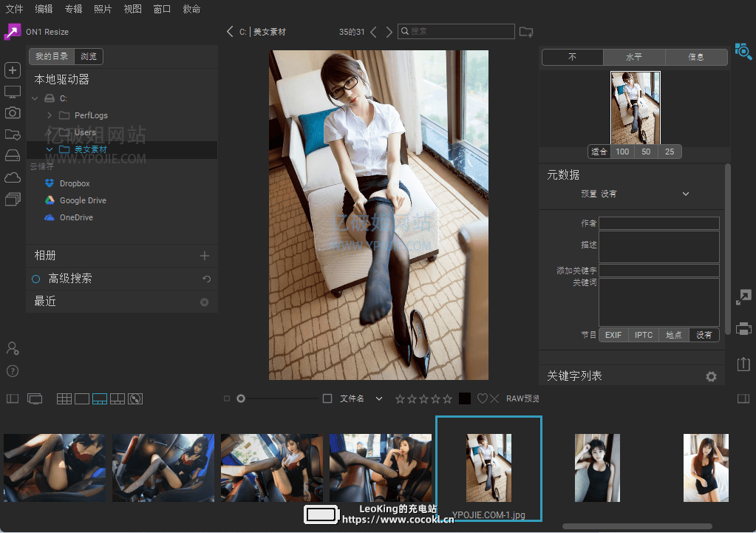Open the cataloged folders heart icon
Screen dimensions: 756x533
coord(13,134)
